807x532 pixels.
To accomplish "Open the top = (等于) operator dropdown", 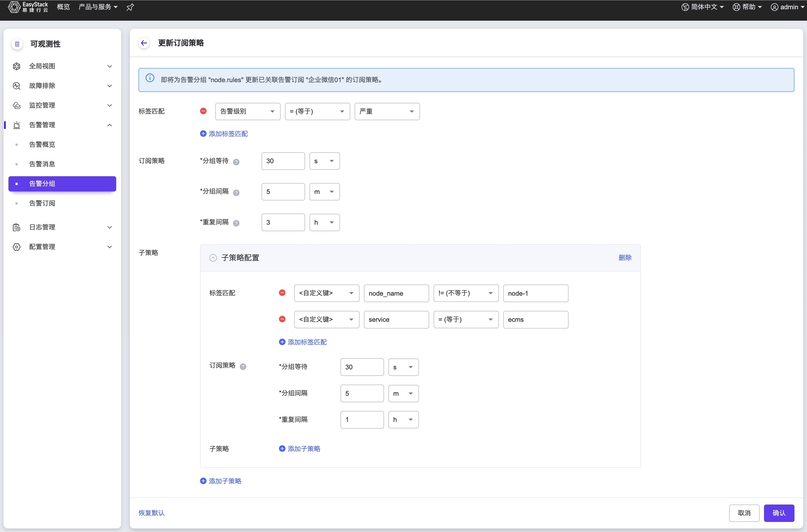I will [x=317, y=112].
